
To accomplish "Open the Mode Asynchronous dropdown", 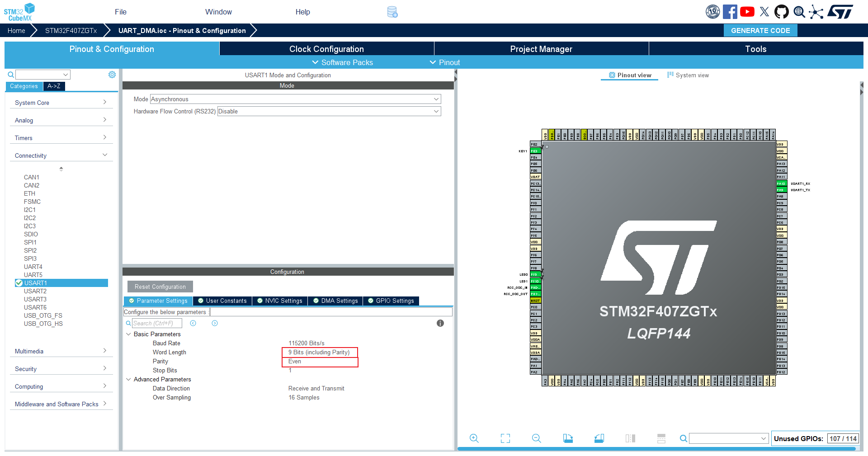I will click(296, 99).
